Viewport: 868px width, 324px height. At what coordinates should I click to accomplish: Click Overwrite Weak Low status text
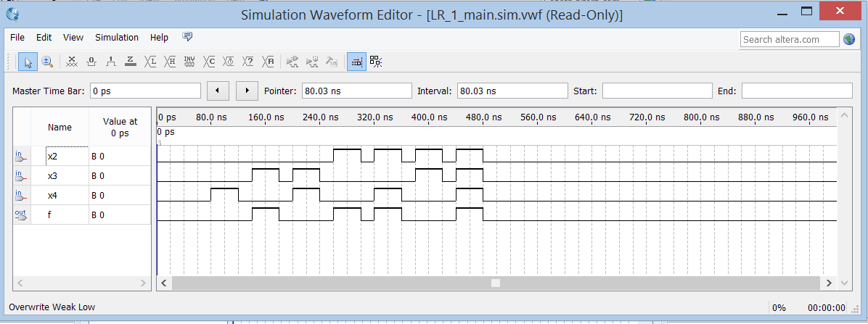point(52,307)
